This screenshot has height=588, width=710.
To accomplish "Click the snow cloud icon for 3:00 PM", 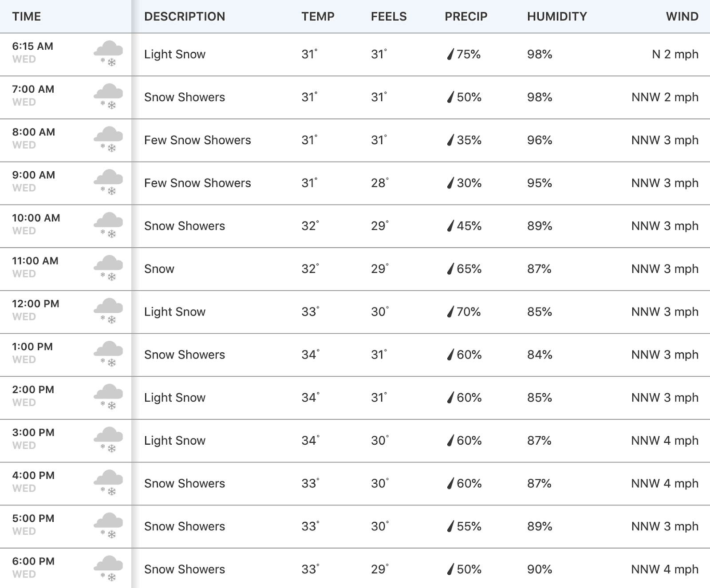I will tap(108, 440).
